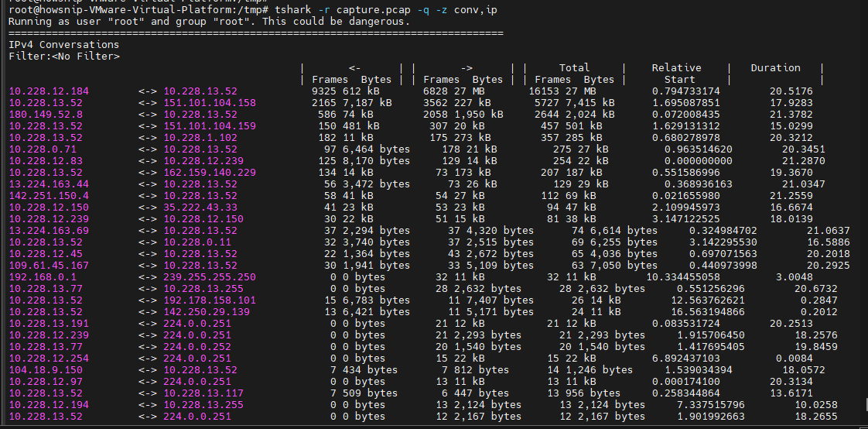
Task: Click IP address 151.101.104.158
Action: click(210, 103)
